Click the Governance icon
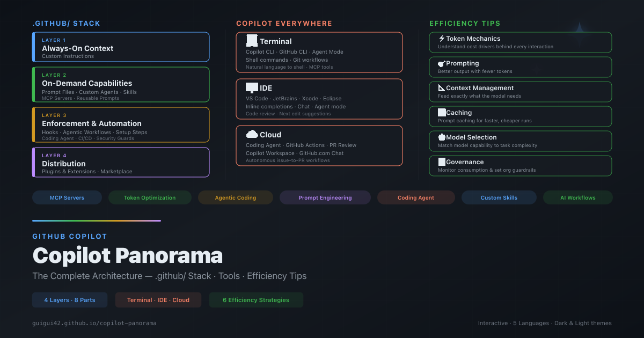The height and width of the screenshot is (338, 644). pyautogui.click(x=442, y=162)
